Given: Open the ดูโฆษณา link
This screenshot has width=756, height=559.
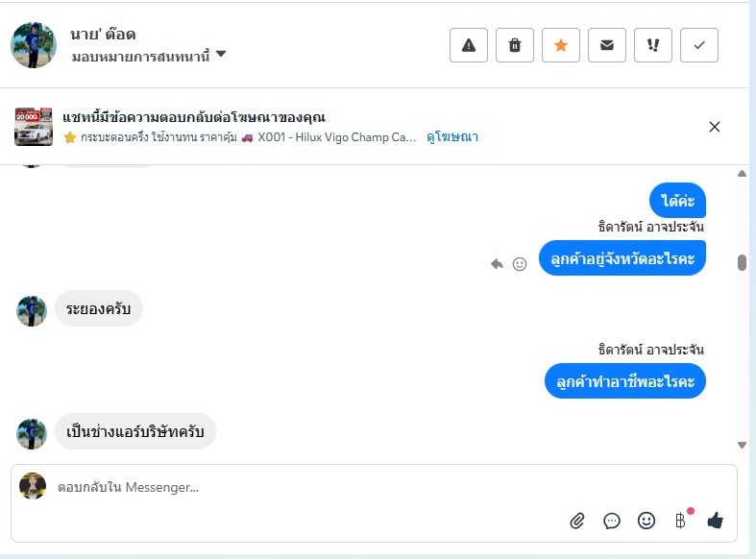Looking at the screenshot, I should coord(452,137).
